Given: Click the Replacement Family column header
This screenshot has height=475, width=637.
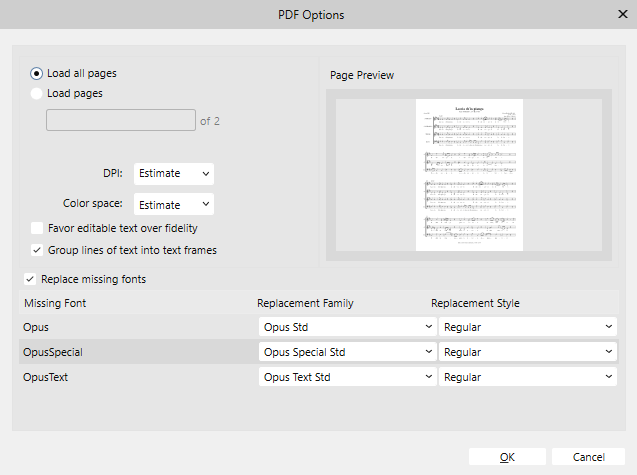Looking at the screenshot, I should (306, 303).
